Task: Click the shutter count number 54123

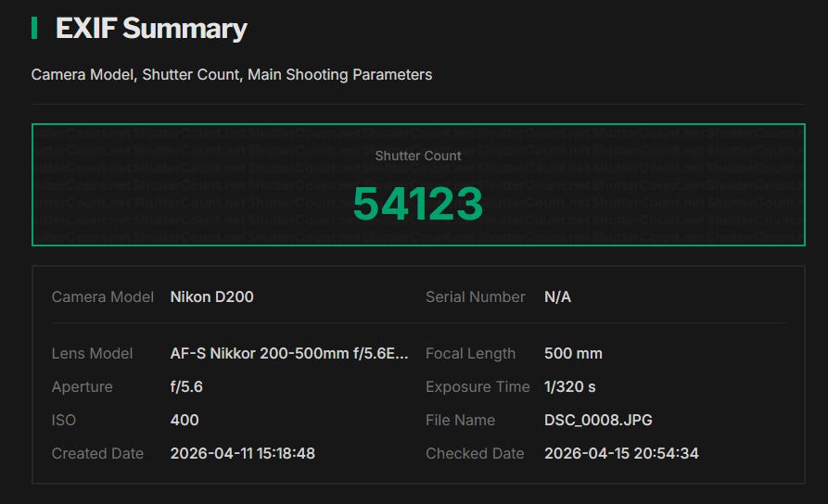Action: [418, 204]
